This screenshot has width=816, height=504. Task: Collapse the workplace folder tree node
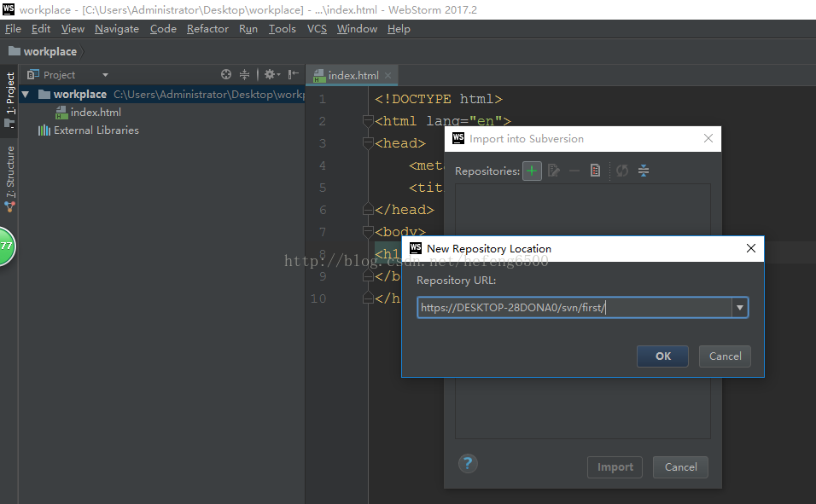(x=26, y=94)
